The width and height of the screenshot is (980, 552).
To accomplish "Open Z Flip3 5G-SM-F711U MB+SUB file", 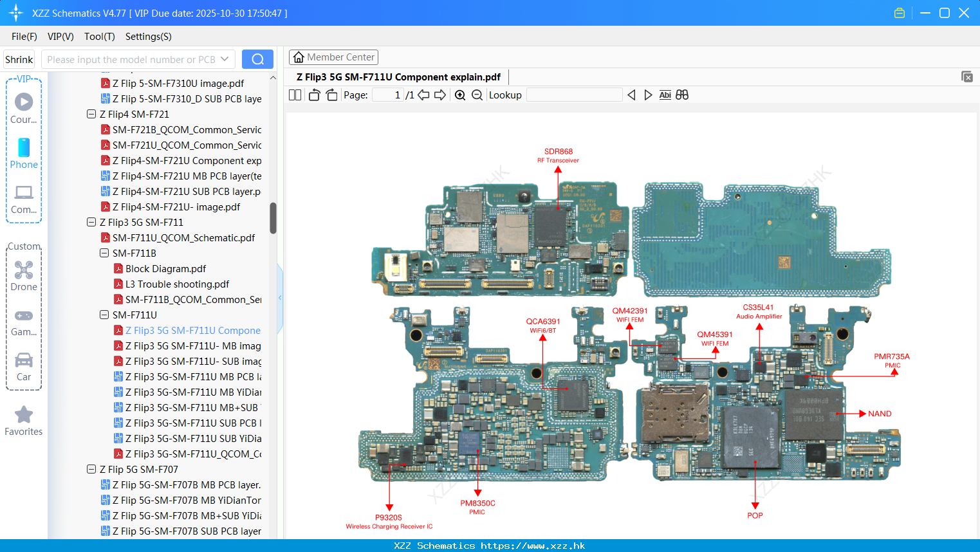I will pos(188,408).
